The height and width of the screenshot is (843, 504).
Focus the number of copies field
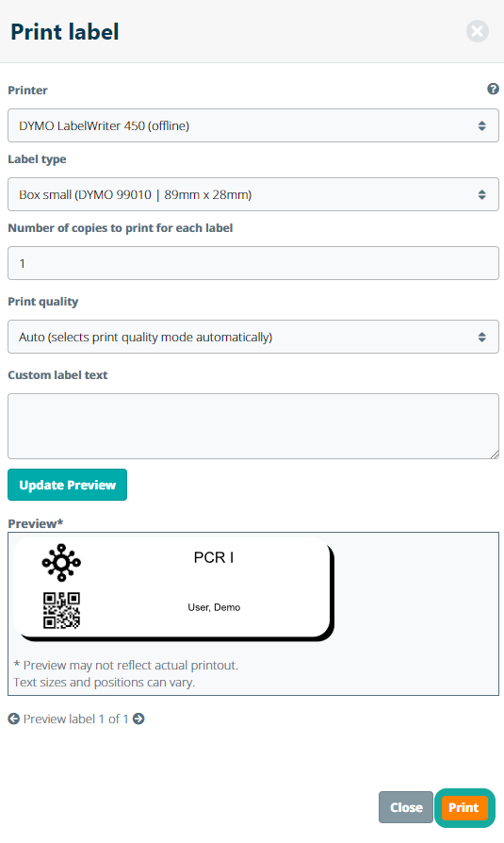(253, 263)
